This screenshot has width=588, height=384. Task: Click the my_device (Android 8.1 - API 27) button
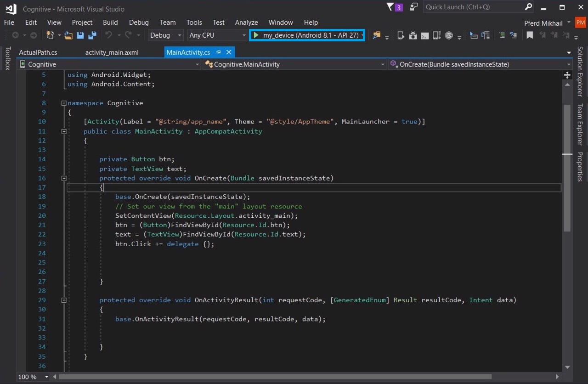[307, 35]
